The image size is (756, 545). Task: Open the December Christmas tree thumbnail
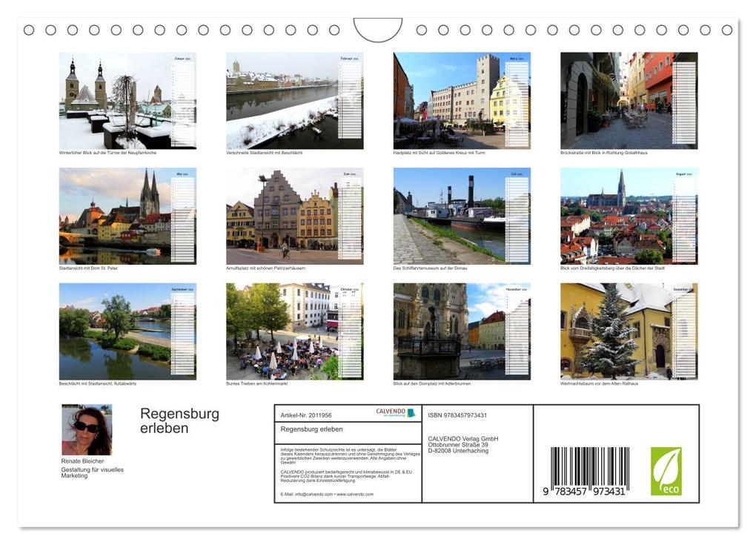tap(629, 331)
